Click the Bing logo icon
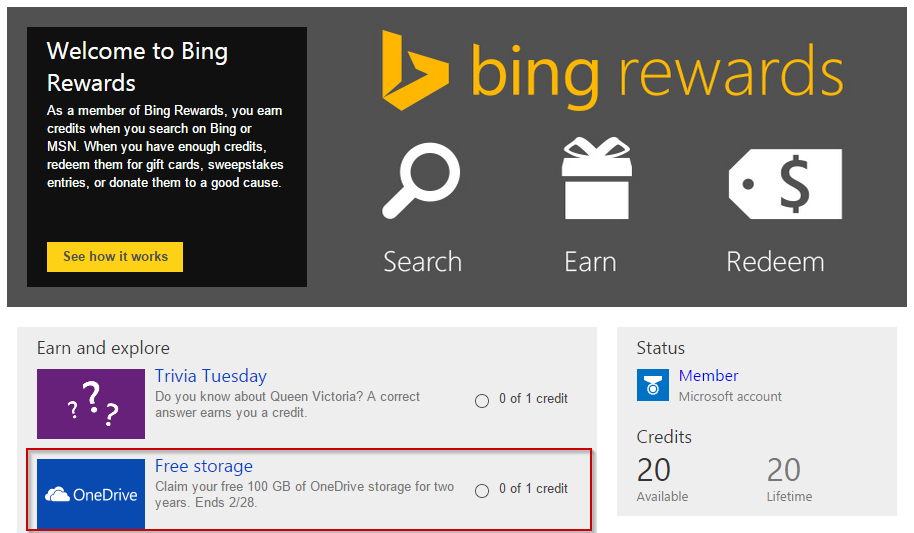 (414, 70)
